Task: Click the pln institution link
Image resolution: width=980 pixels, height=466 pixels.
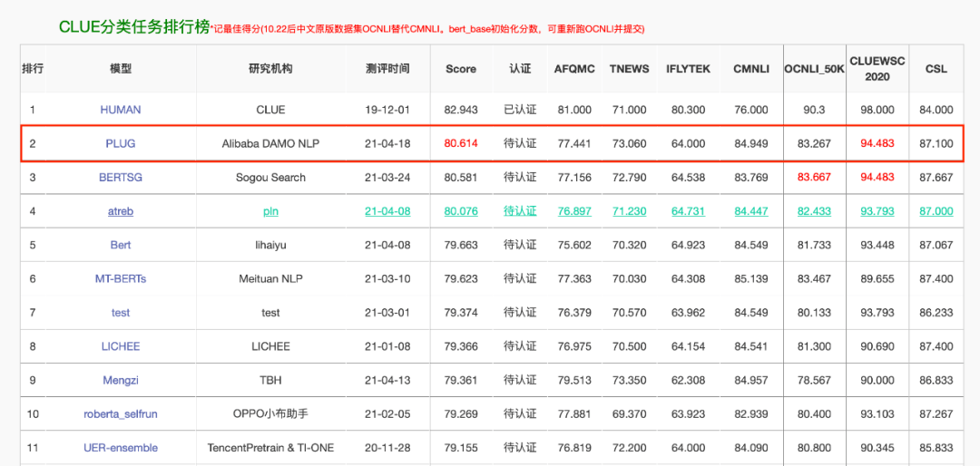Action: click(x=270, y=211)
